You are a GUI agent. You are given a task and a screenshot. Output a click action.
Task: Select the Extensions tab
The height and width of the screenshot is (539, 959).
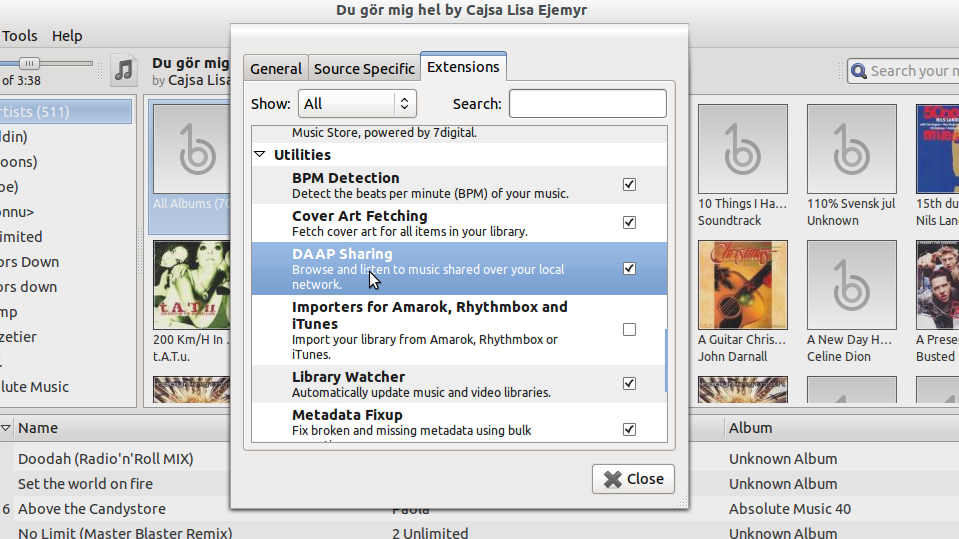463,67
